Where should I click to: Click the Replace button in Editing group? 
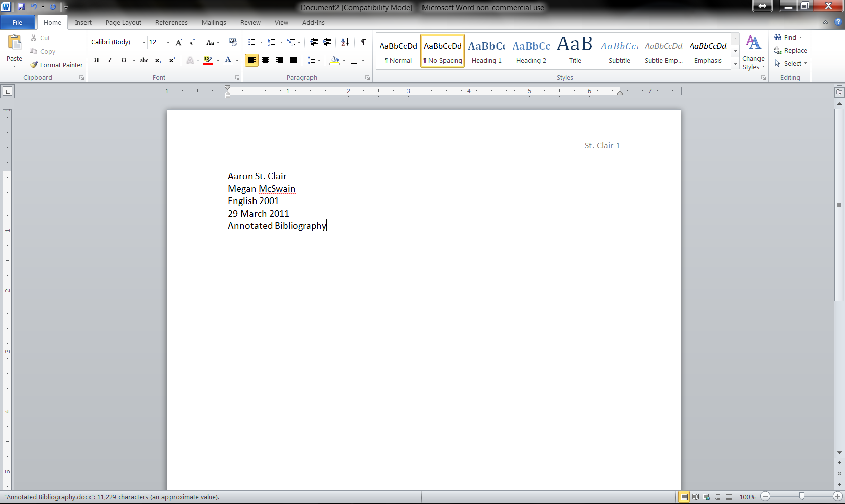[790, 50]
